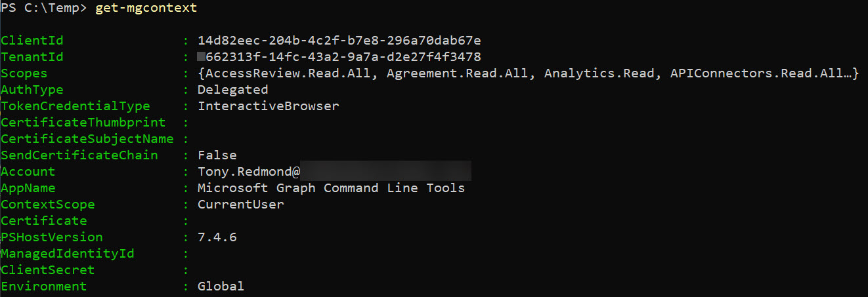Click the Scopes list value
The width and height of the screenshot is (868, 297).
point(529,73)
